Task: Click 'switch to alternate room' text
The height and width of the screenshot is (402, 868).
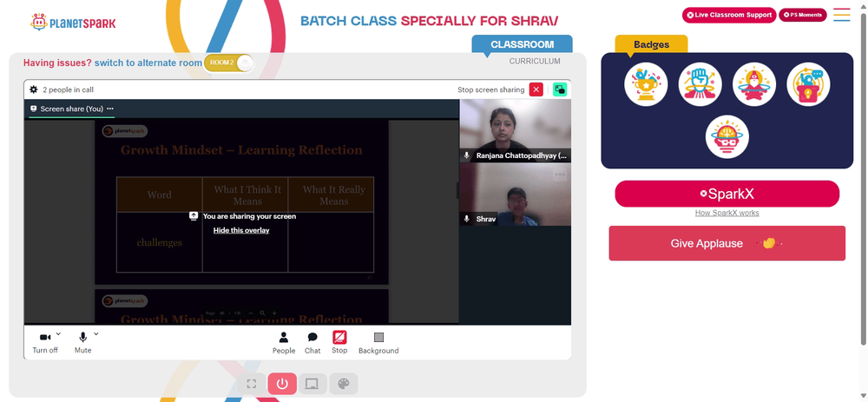Action: (x=148, y=63)
